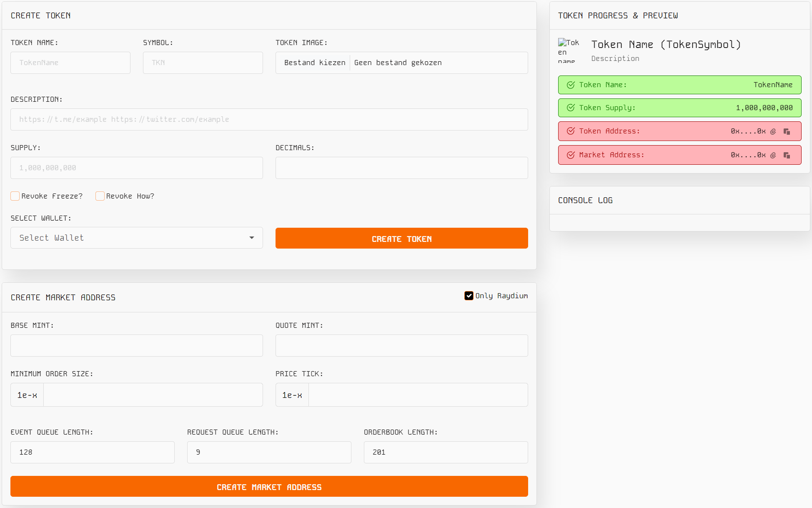Click the red check icon beside Market Address
The height and width of the screenshot is (508, 812).
(570, 155)
